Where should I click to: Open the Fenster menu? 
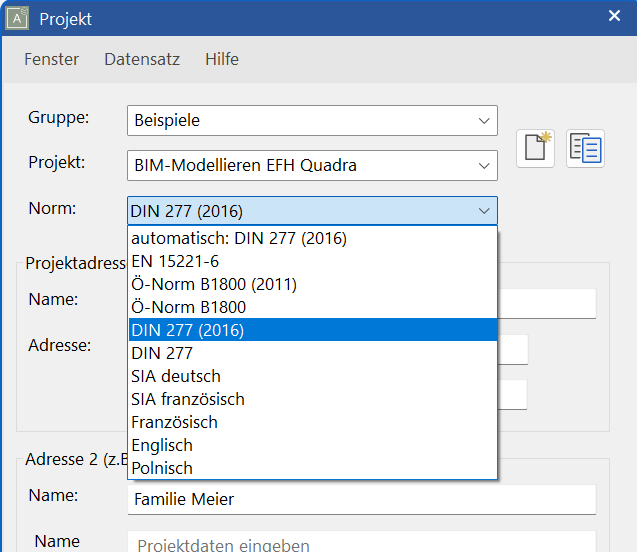pyautogui.click(x=51, y=59)
